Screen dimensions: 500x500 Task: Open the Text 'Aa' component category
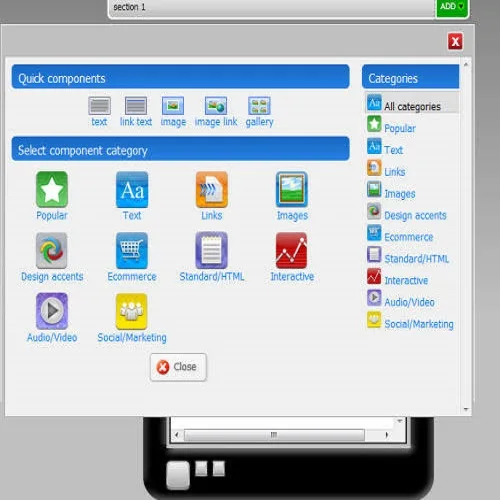coord(132,189)
